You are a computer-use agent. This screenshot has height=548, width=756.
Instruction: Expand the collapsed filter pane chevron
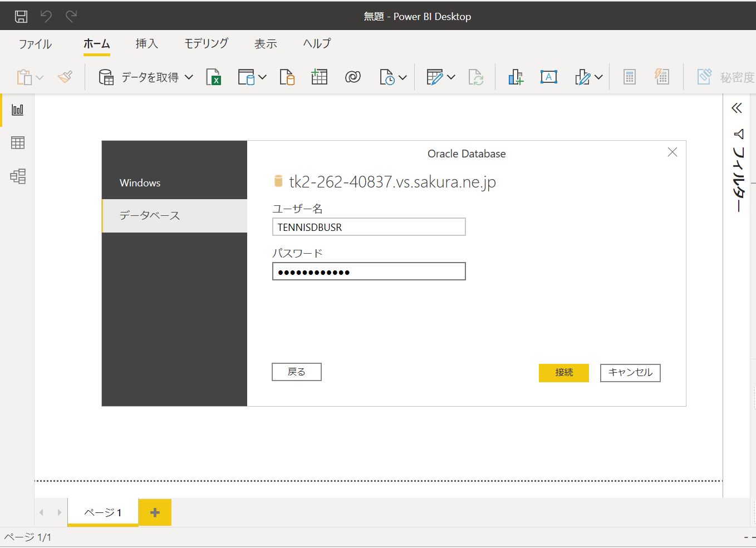point(737,108)
